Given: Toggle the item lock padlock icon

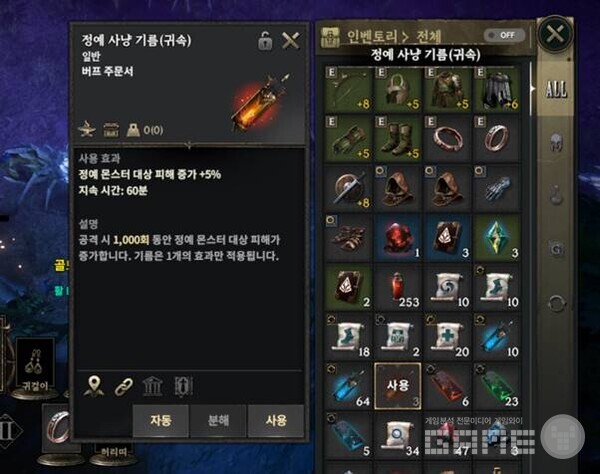Looking at the screenshot, I should point(265,41).
